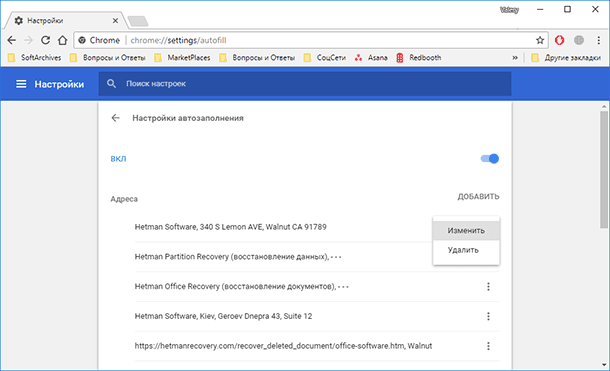Open the MarketPlaces bookmark folder

click(x=182, y=58)
